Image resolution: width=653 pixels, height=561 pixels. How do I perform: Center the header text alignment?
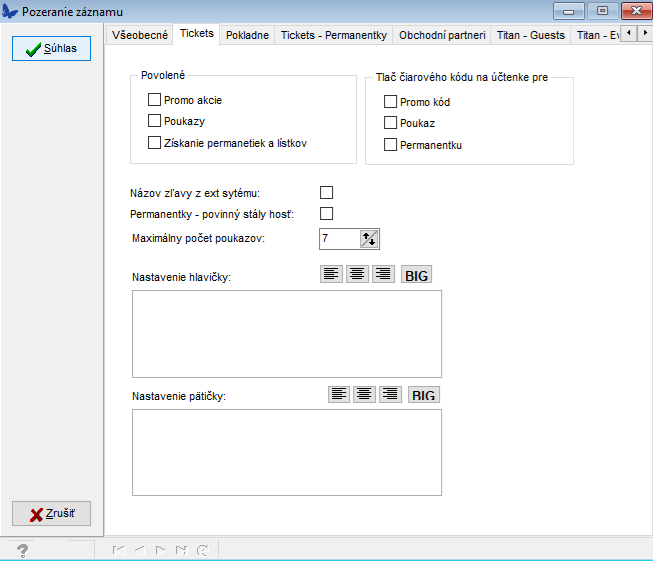click(358, 275)
